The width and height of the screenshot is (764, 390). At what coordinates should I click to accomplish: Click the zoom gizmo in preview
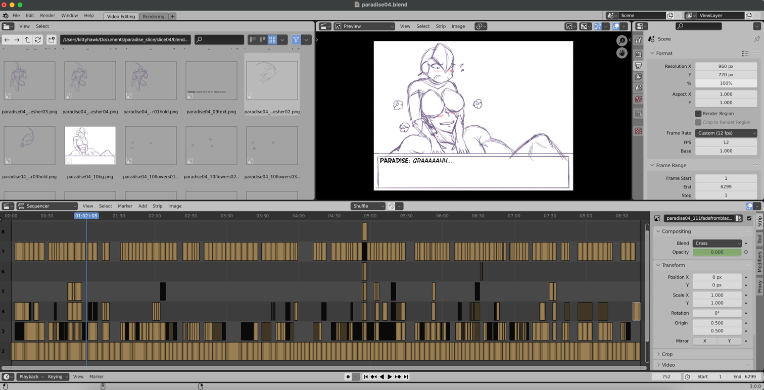(622, 40)
